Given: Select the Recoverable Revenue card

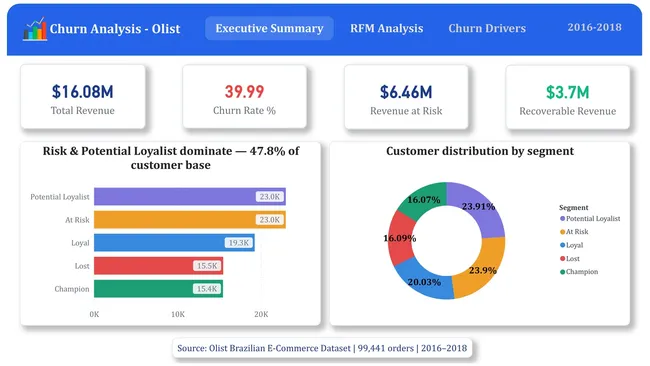Looking at the screenshot, I should point(568,97).
